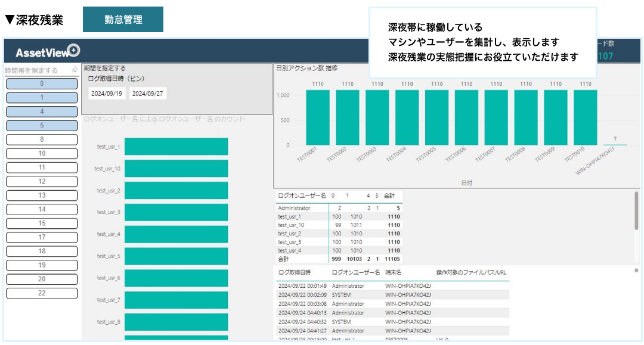Select hour 22 in the time slicer
Viewport: 644px width, 345px height.
[x=42, y=293]
